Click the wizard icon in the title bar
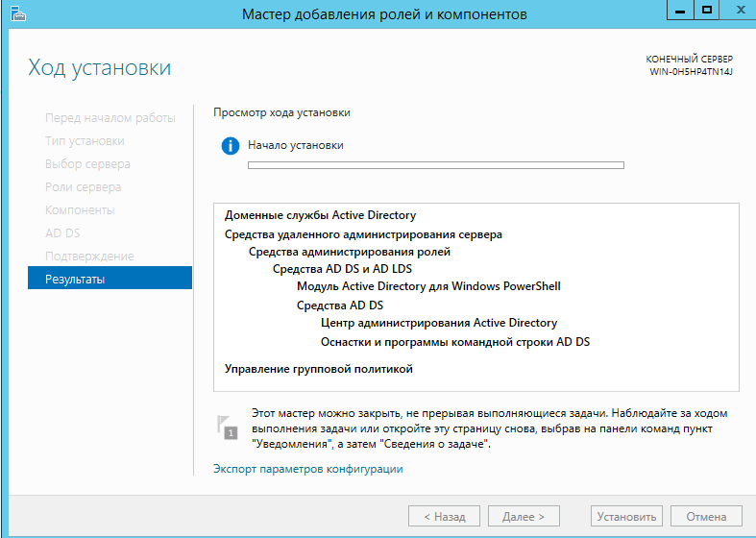 click(18, 14)
